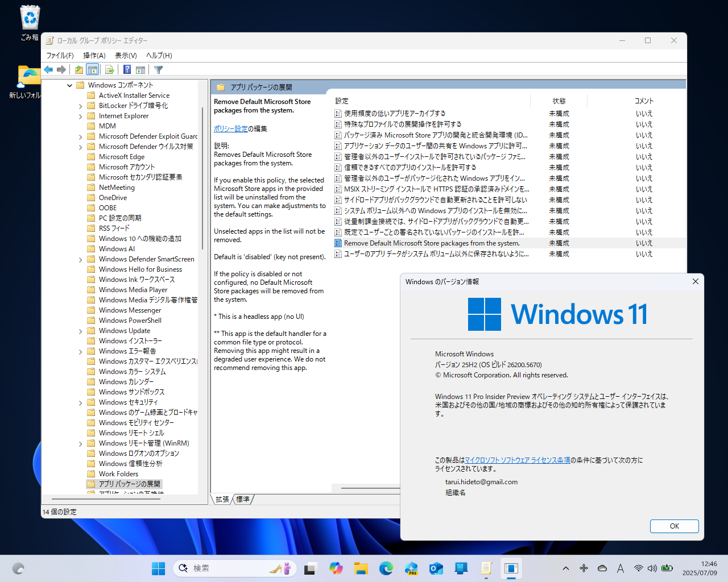This screenshot has width=728, height=582.
Task: Click the Filter icon in the toolbar
Action: point(158,69)
